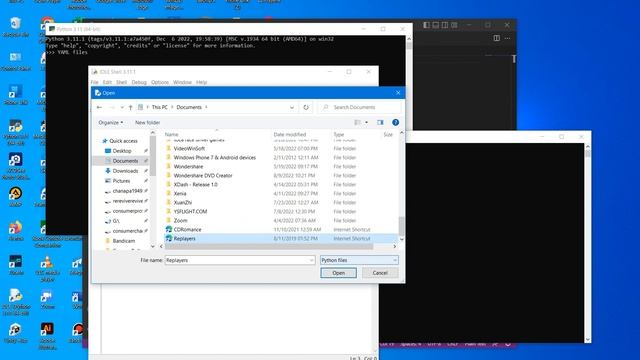Viewport: 640px width, 360px height.
Task: Open Adobe Illustrator desktop icon
Action: click(47, 336)
